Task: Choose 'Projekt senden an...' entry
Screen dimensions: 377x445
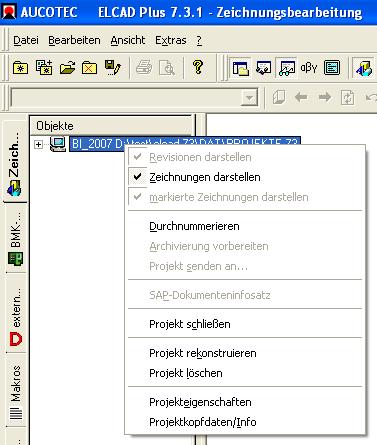Action: (245, 266)
